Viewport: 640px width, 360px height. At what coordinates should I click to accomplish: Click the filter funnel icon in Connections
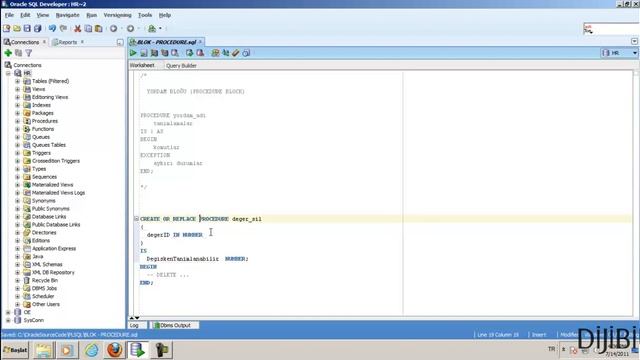tap(29, 53)
